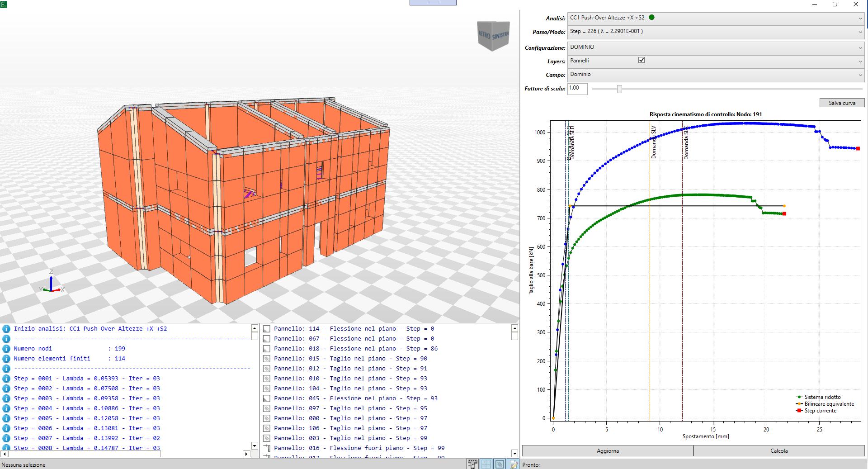Click the structural section icon in status bar
Image resolution: width=868 pixels, height=469 pixels.
tap(472, 464)
